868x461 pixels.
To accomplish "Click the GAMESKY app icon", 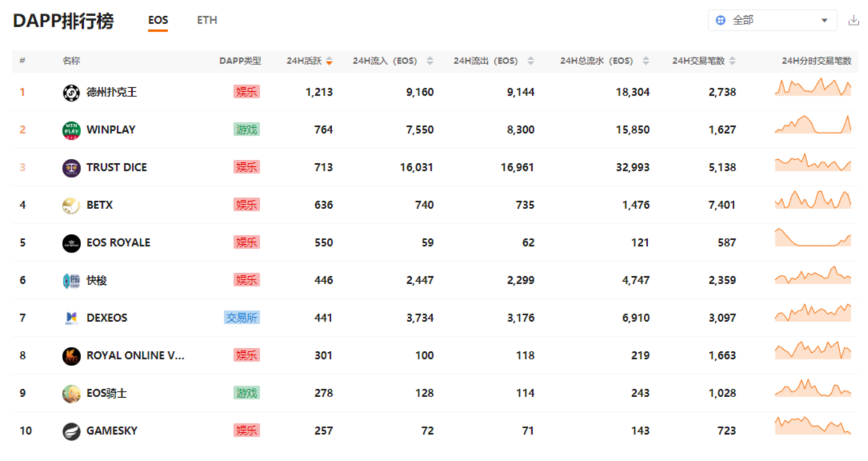I will (x=71, y=431).
